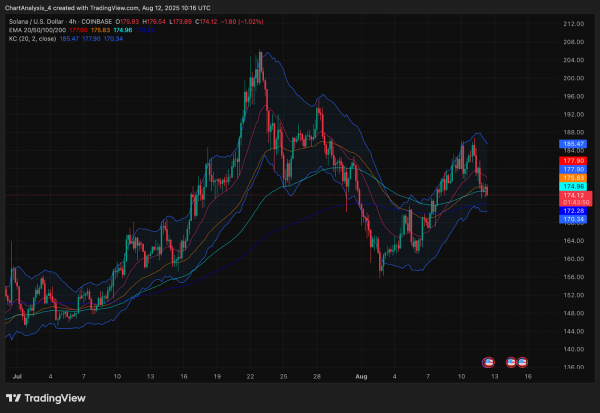Image resolution: width=600 pixels, height=413 pixels.
Task: Click the blue 185.47 price tag on axis
Action: 573,144
